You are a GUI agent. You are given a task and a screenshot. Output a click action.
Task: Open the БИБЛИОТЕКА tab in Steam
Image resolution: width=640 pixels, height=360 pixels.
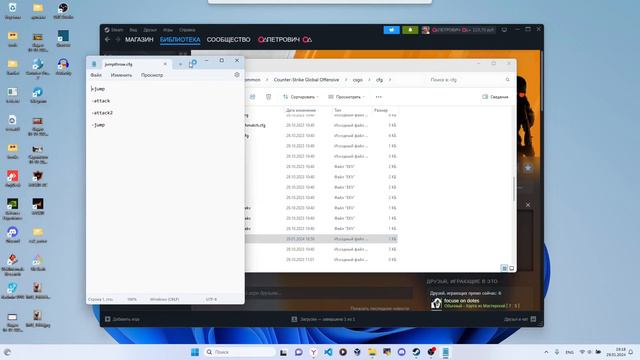180,40
